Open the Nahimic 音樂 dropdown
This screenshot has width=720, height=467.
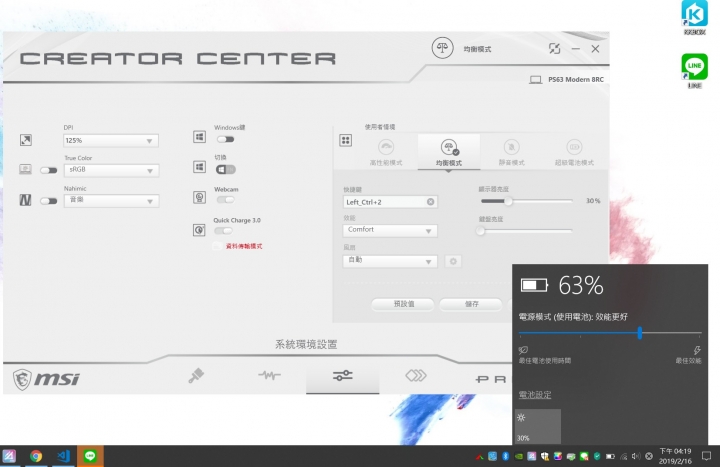[x=112, y=201]
